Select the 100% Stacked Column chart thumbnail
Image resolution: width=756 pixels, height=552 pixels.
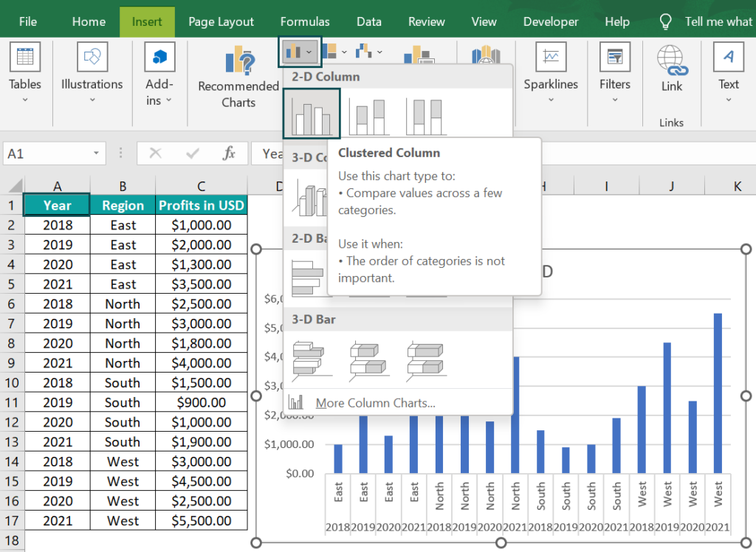pos(426,116)
